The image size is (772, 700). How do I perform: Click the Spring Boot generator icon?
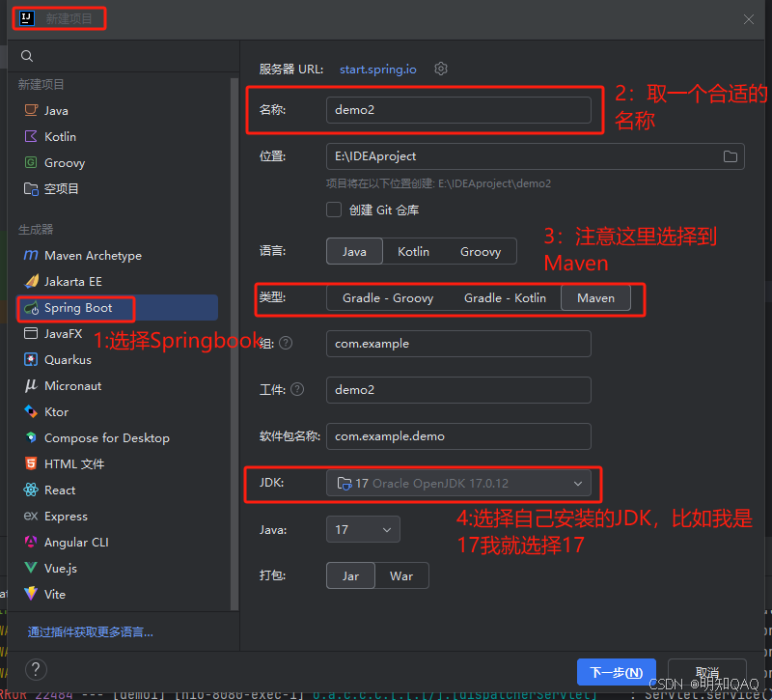31,308
